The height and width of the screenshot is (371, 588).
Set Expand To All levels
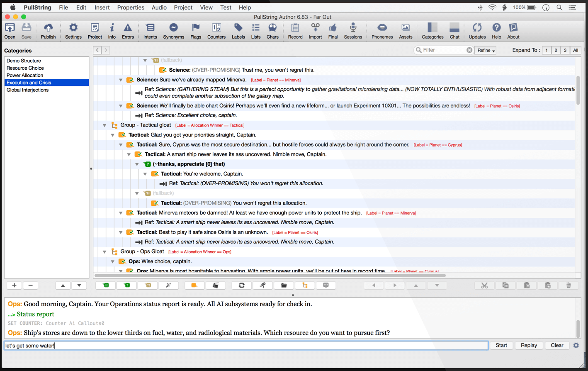[576, 50]
